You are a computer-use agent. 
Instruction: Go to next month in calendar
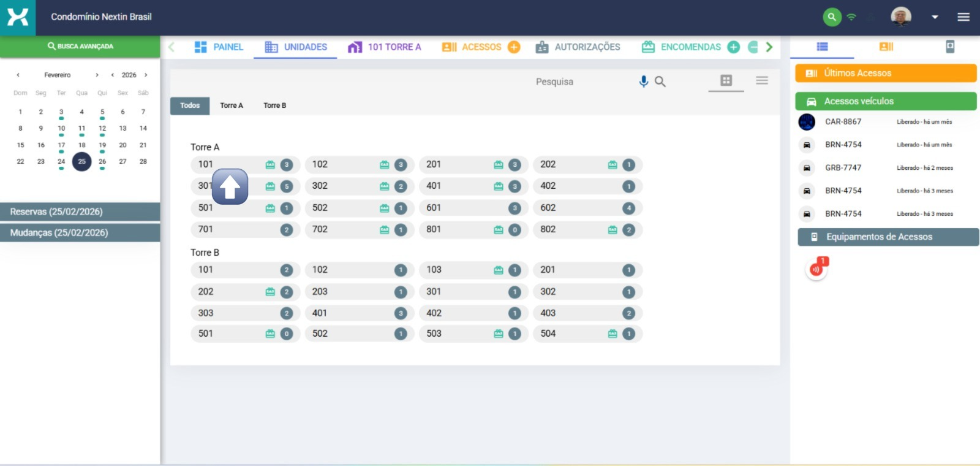(x=97, y=75)
